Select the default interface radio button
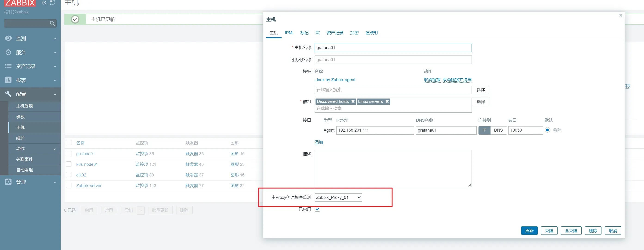 (x=547, y=130)
